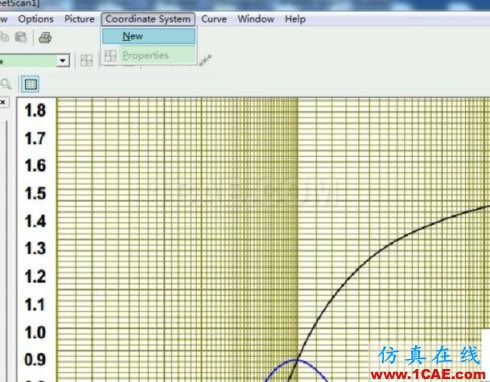Open the Picture menu
The image size is (490, 382).
click(79, 19)
